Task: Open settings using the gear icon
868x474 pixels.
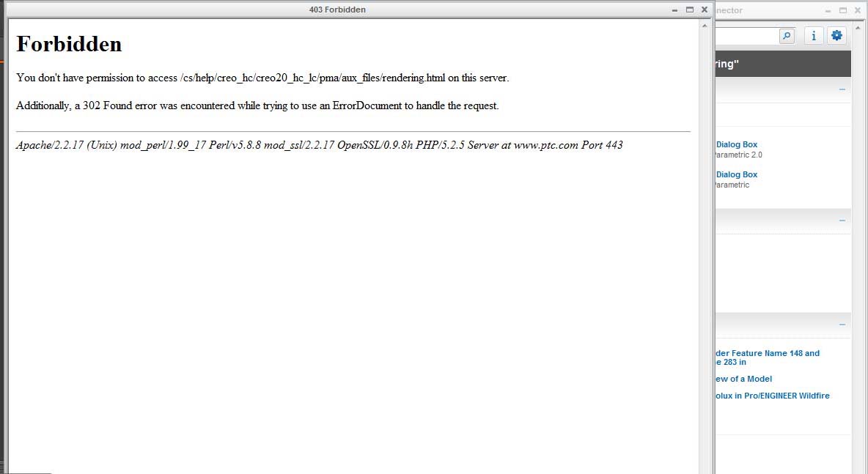Action: tap(836, 35)
